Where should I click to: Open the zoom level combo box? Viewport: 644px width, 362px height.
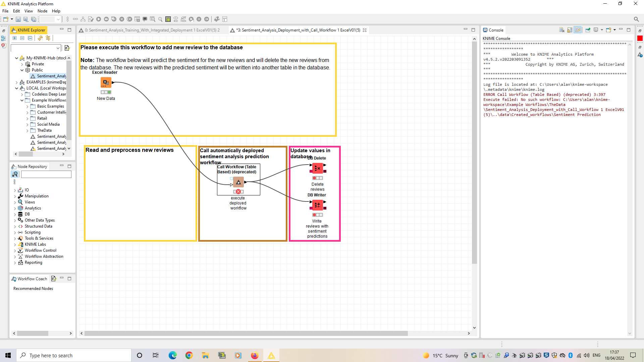tap(51, 19)
